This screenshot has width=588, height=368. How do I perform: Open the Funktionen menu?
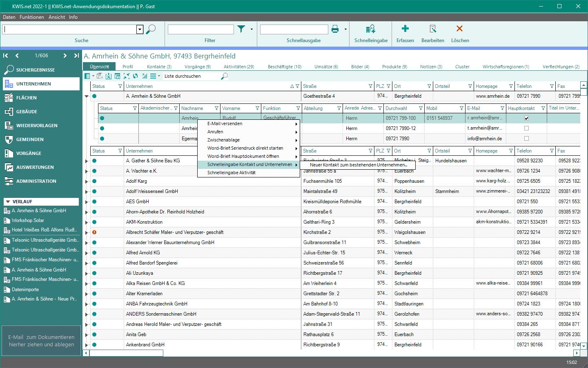point(31,17)
